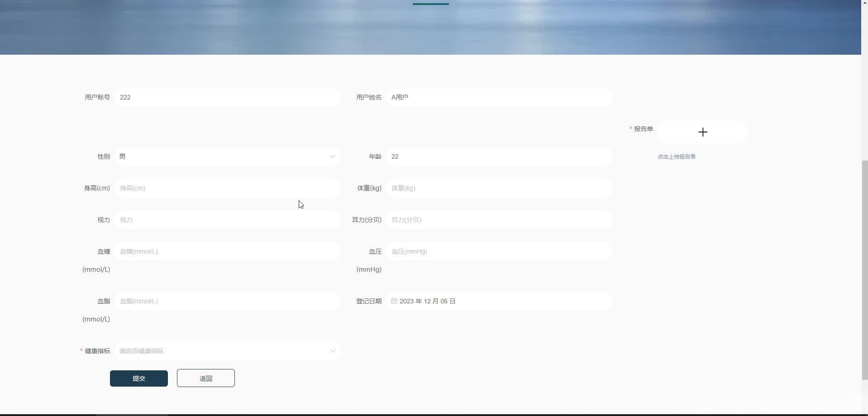Click the 返回 back button
The image size is (868, 416).
tap(205, 378)
